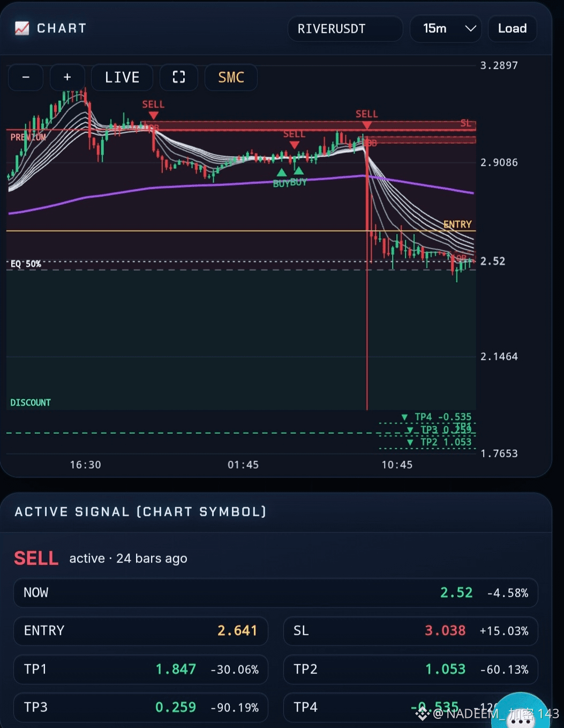Image resolution: width=564 pixels, height=728 pixels.
Task: Click the first SELL marker on chart
Action: point(153,109)
